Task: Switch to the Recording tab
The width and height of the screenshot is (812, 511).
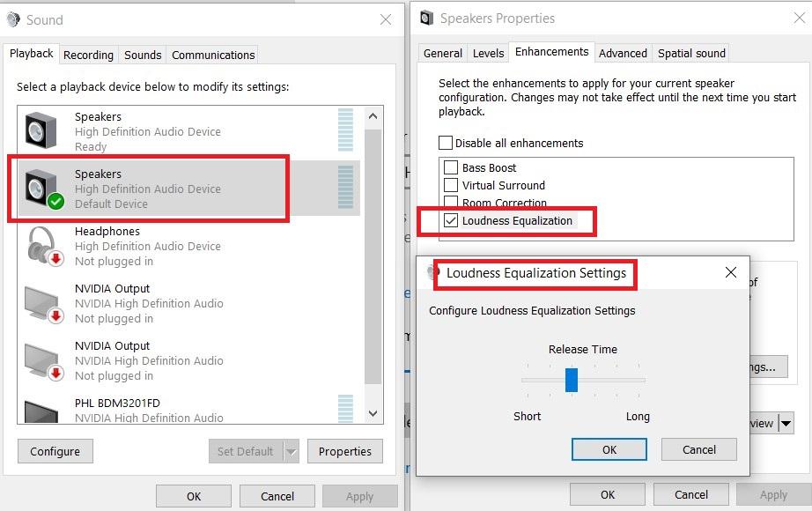Action: click(x=88, y=55)
